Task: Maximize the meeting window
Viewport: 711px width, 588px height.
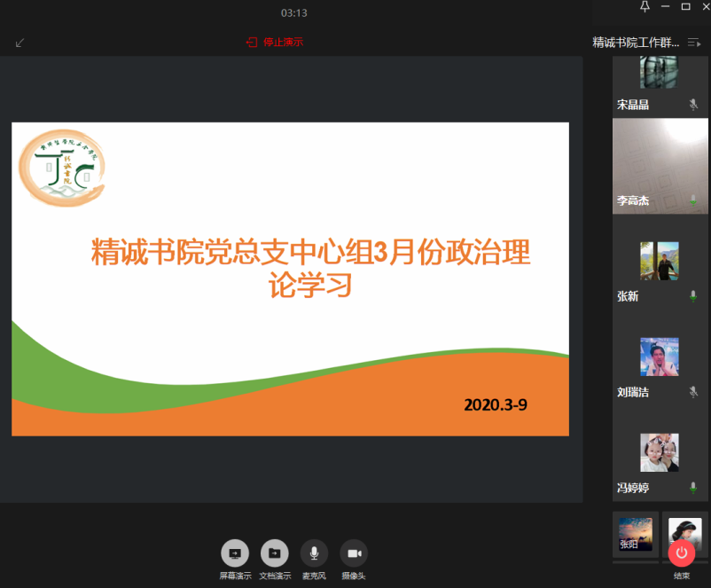Action: [x=685, y=7]
